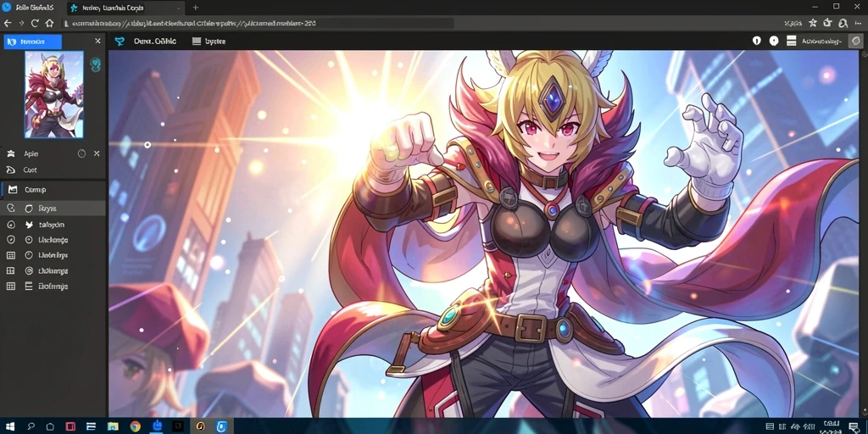
Task: Open the sidebar row with the image icon
Action: (x=53, y=190)
